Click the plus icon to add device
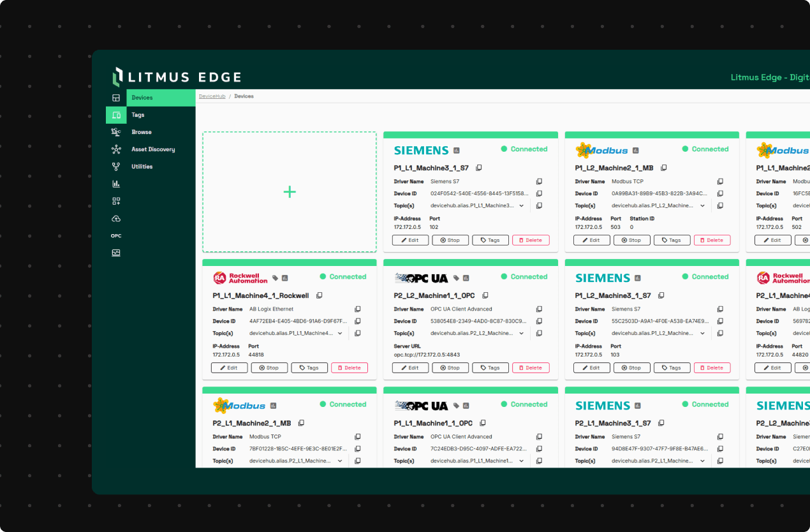Image resolution: width=810 pixels, height=532 pixels. [290, 192]
